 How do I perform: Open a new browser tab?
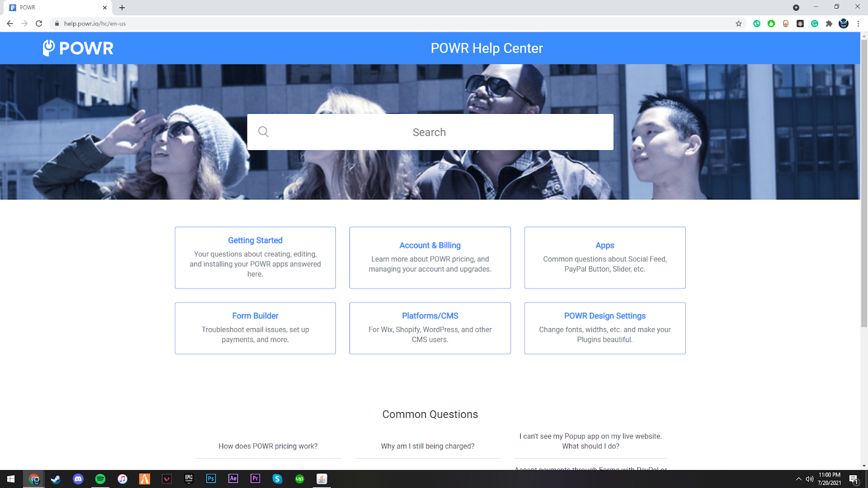tap(122, 8)
